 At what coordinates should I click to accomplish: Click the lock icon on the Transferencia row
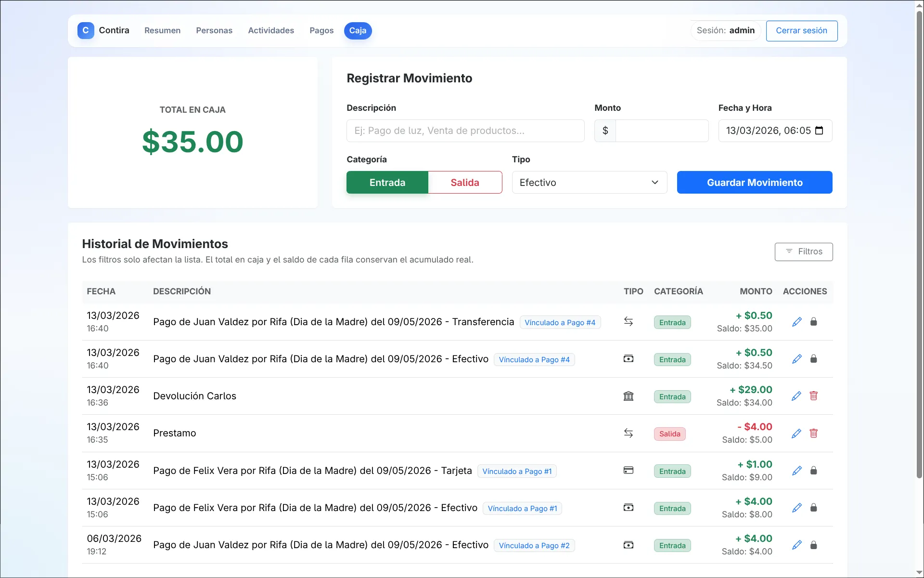coord(814,322)
